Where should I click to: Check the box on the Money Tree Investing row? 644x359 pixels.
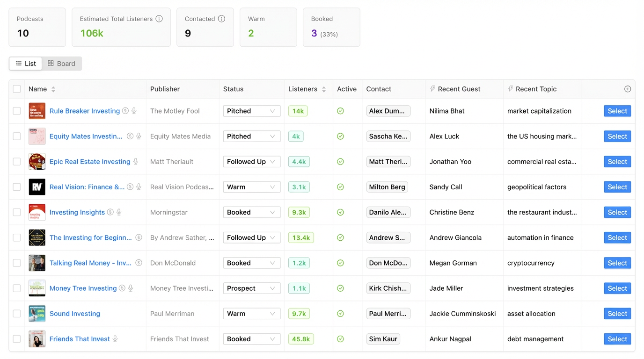[17, 288]
